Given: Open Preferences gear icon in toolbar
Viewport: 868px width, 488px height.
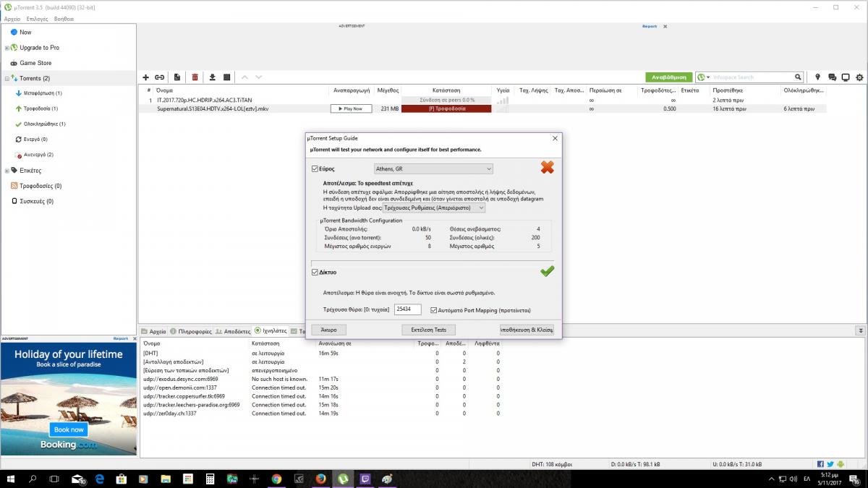Looking at the screenshot, I should click(x=859, y=77).
